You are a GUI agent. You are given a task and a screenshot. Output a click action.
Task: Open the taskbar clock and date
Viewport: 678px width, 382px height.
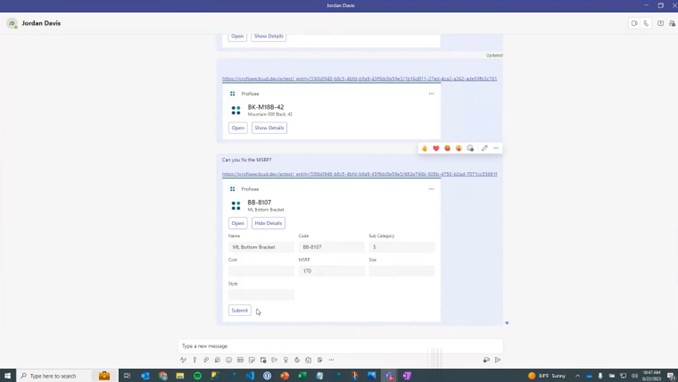click(652, 376)
